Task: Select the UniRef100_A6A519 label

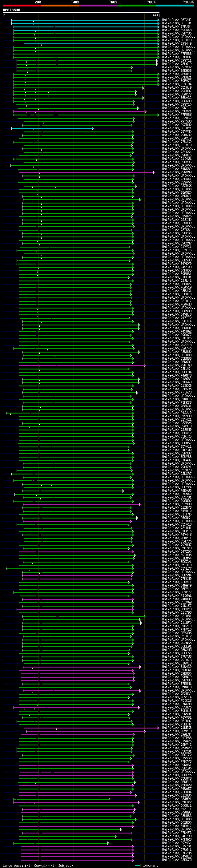Action: tap(177, 287)
